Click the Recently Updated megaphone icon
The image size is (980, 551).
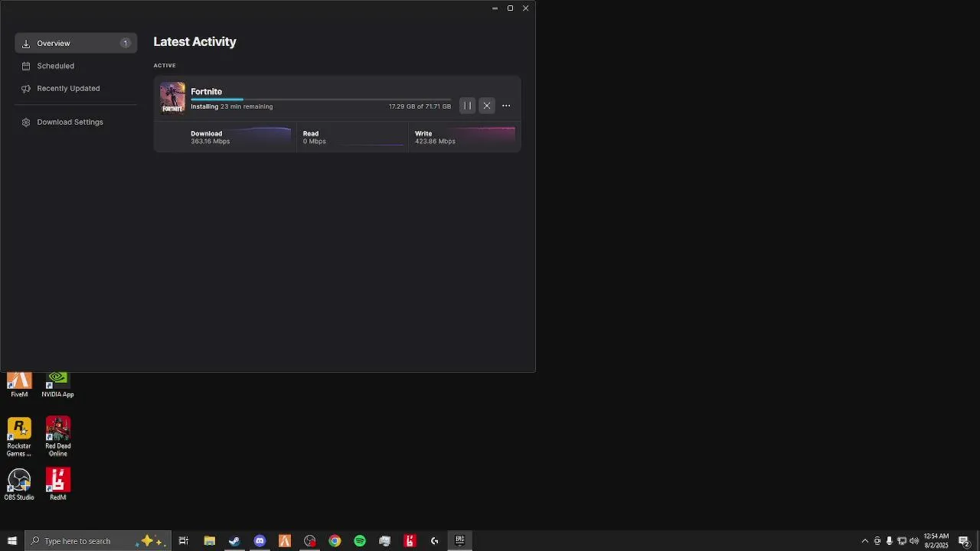pyautogui.click(x=26, y=89)
